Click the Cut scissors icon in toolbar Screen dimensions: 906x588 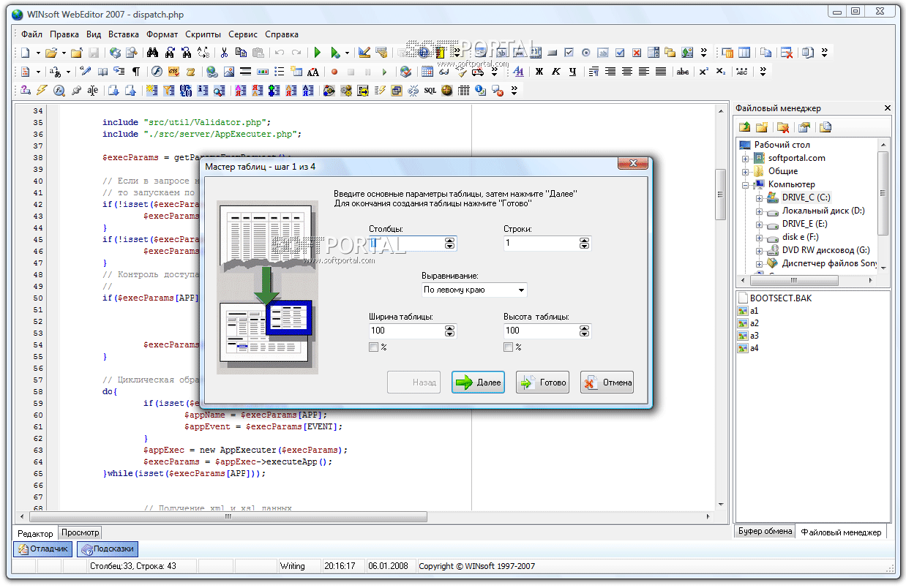coord(224,53)
